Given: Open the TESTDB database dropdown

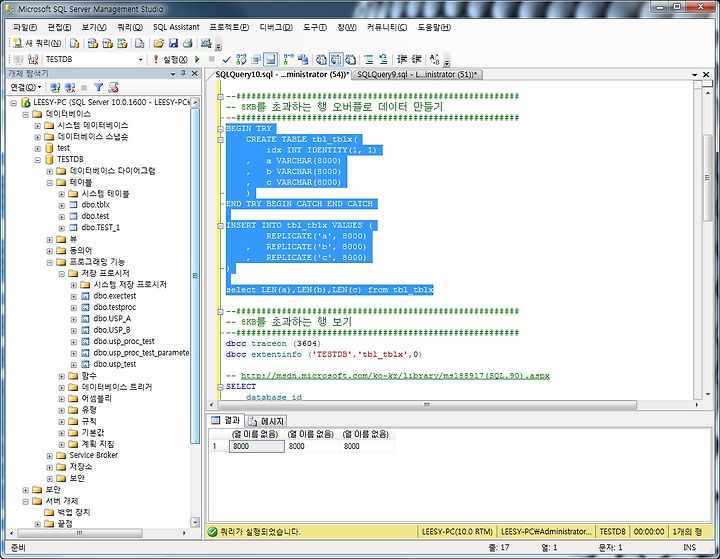Looking at the screenshot, I should [141, 59].
